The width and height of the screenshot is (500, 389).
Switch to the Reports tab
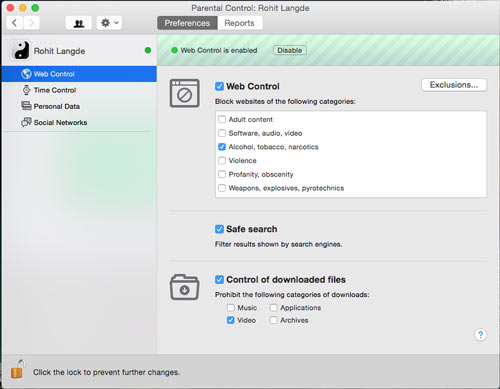pyautogui.click(x=239, y=23)
